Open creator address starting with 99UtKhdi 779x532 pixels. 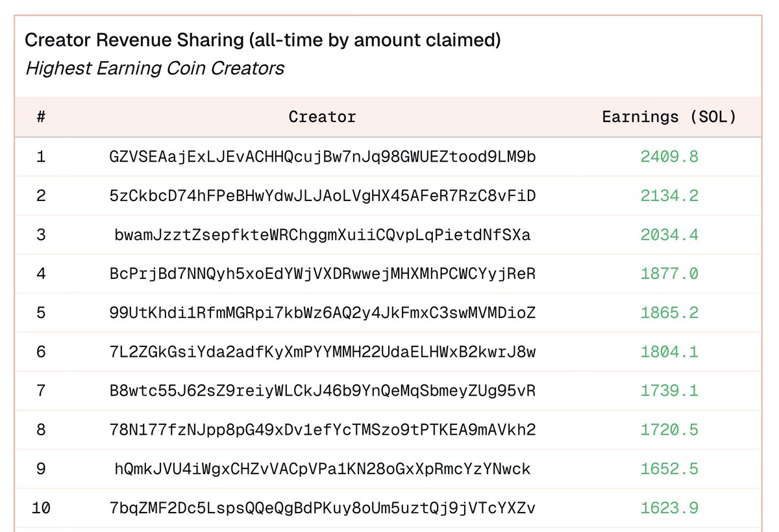click(323, 313)
